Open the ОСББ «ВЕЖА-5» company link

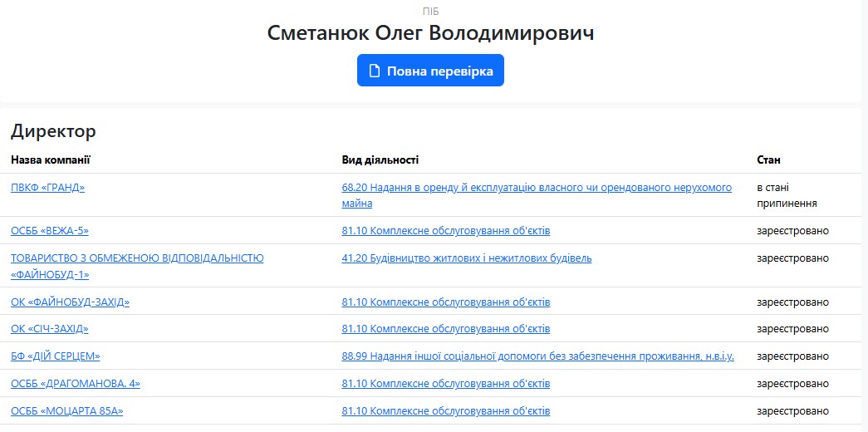click(x=50, y=230)
